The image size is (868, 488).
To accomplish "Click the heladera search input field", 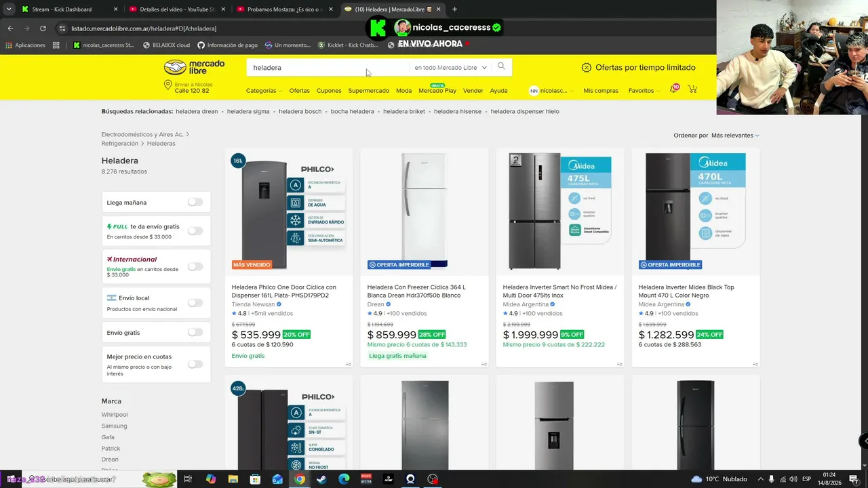I will 328,68.
